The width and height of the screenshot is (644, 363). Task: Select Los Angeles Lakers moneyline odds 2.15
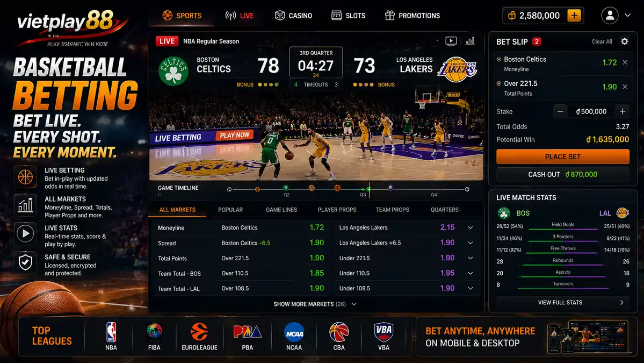[447, 227]
